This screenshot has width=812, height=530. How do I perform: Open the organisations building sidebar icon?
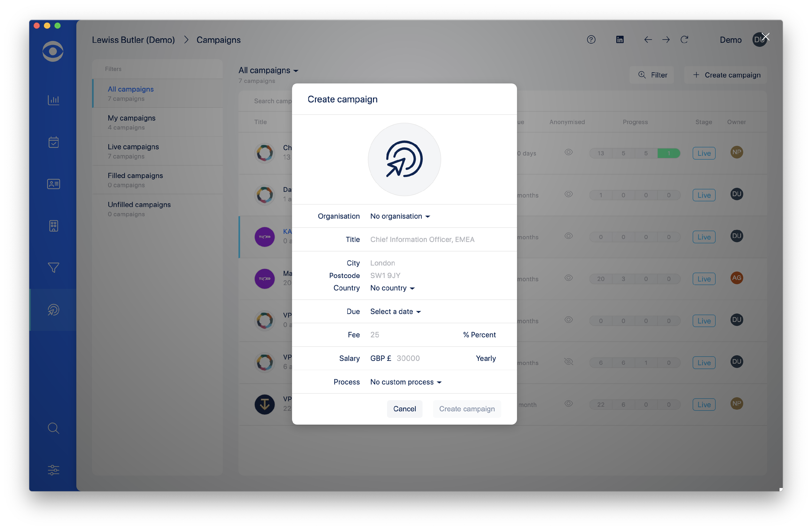click(53, 226)
